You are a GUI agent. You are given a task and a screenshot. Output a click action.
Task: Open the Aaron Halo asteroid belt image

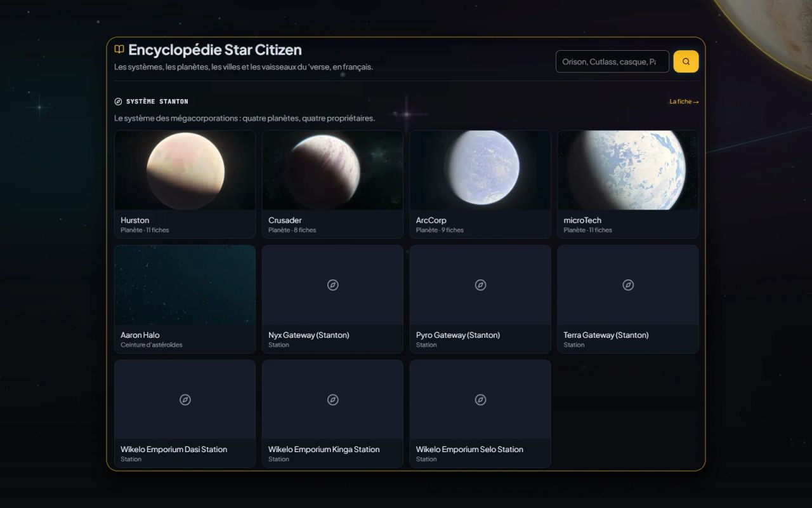click(x=185, y=285)
